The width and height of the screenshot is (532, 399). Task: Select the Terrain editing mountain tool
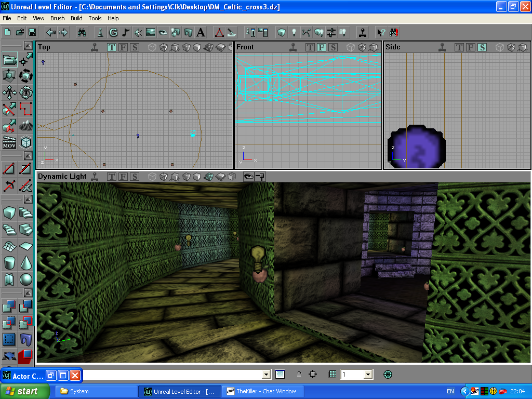click(26, 126)
